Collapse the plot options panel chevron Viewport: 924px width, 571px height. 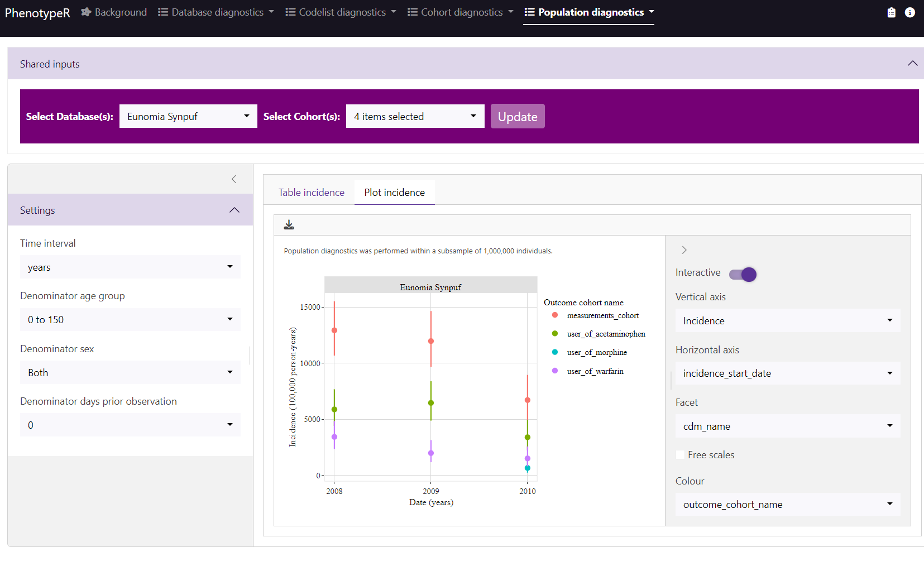684,250
